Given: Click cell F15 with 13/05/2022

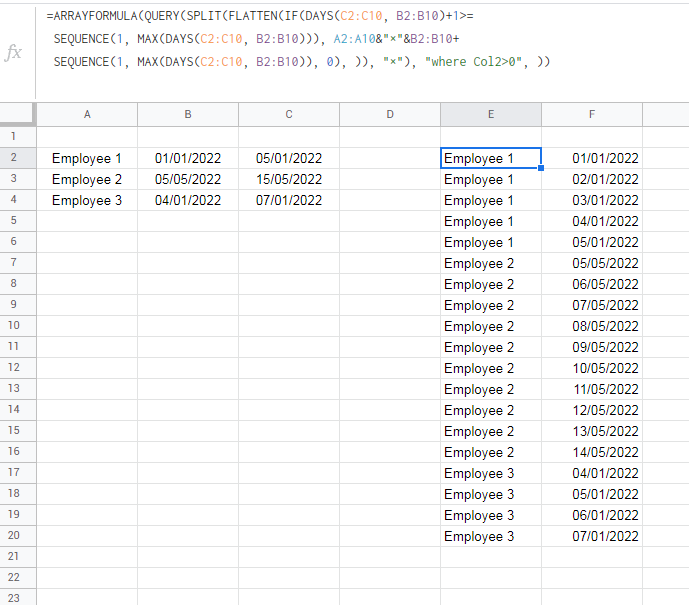Looking at the screenshot, I should pos(592,431).
